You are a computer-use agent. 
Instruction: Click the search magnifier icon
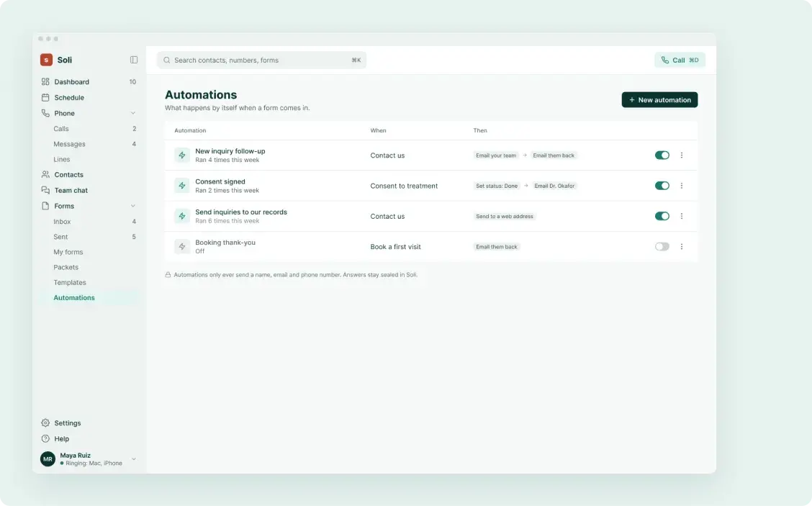tap(167, 60)
